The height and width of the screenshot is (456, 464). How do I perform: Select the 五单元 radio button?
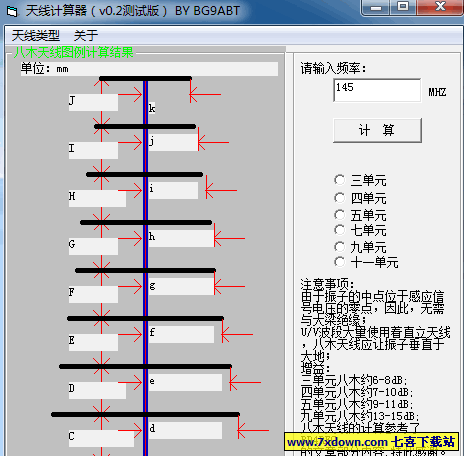340,215
